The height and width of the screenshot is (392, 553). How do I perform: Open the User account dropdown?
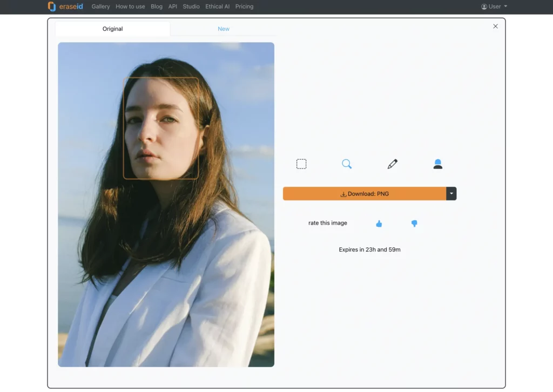(494, 6)
